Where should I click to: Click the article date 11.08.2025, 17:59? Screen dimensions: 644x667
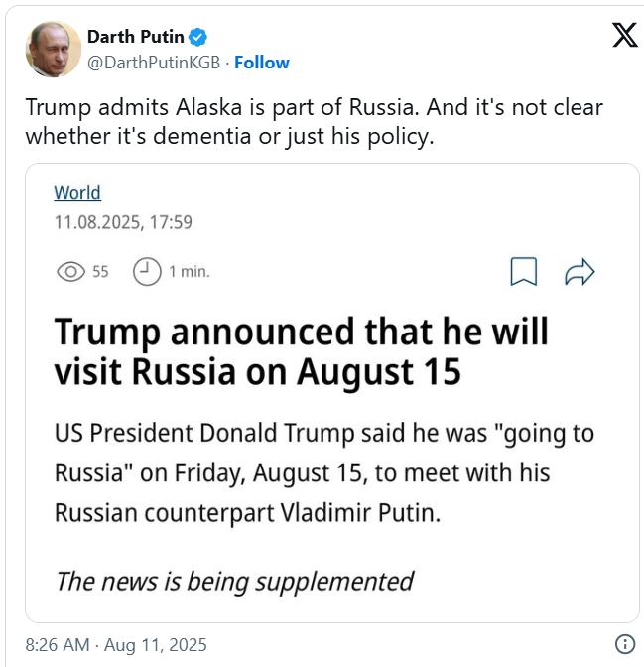click(122, 223)
